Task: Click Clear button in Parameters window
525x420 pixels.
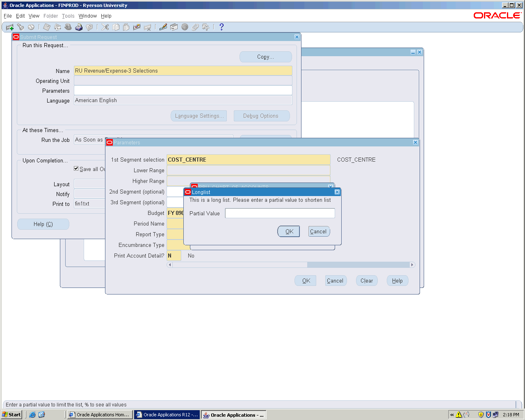Action: (367, 281)
